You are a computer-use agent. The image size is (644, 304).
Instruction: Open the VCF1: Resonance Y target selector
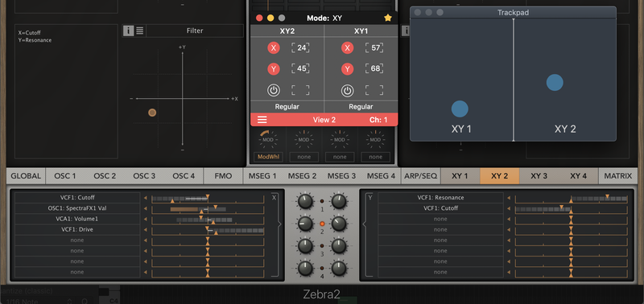click(x=440, y=198)
